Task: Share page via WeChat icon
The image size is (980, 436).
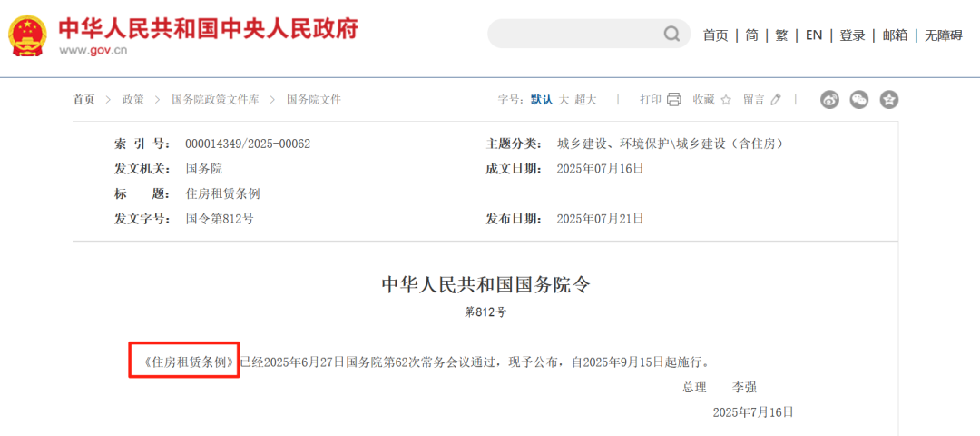Action: pyautogui.click(x=859, y=100)
